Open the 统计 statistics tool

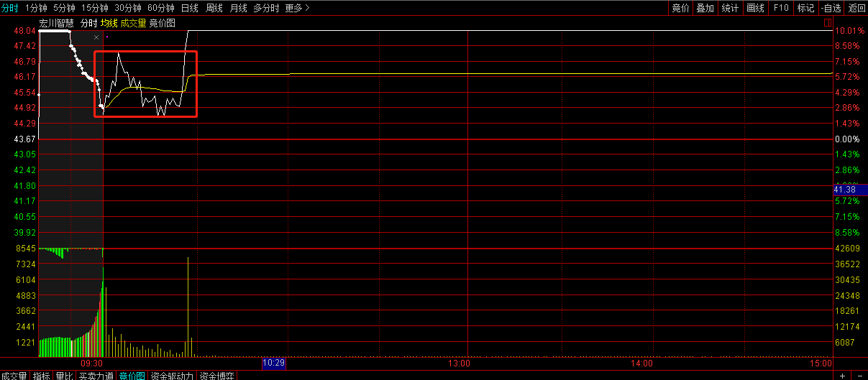point(730,8)
